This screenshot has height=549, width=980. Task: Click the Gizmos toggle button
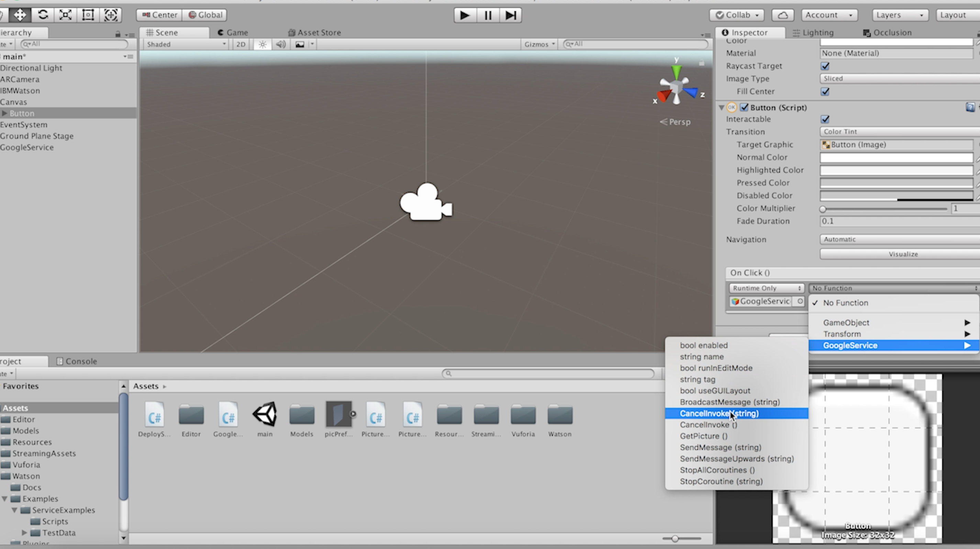(538, 43)
